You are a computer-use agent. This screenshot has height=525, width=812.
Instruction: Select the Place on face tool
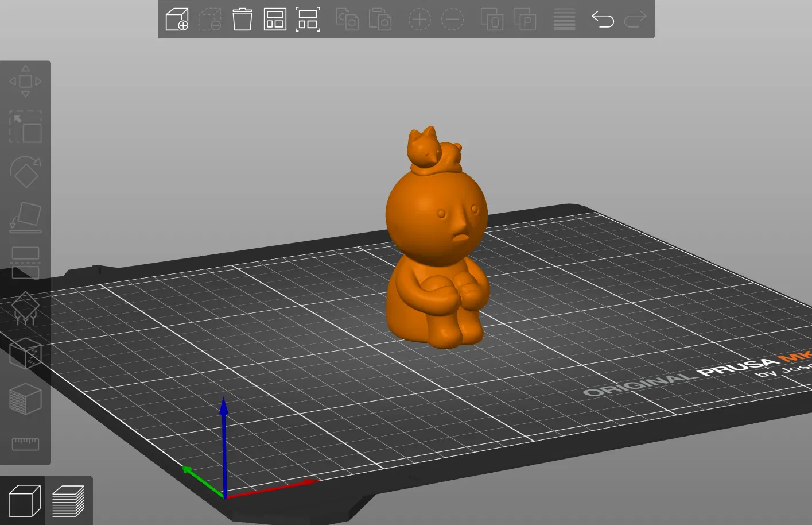click(25, 217)
